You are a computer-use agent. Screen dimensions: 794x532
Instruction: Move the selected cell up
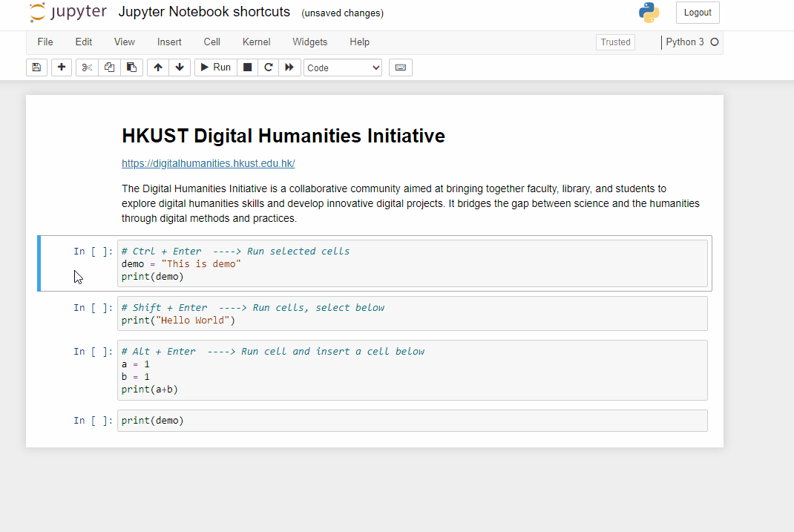coord(157,67)
